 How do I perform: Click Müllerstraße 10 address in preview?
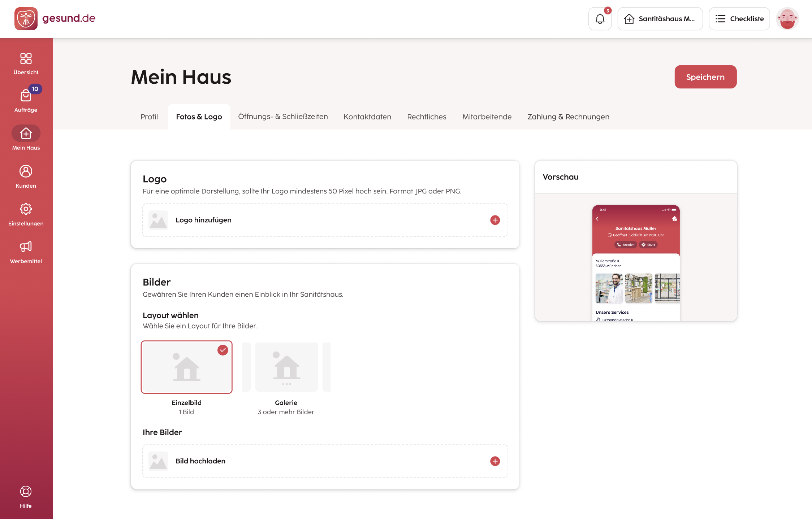pyautogui.click(x=608, y=261)
